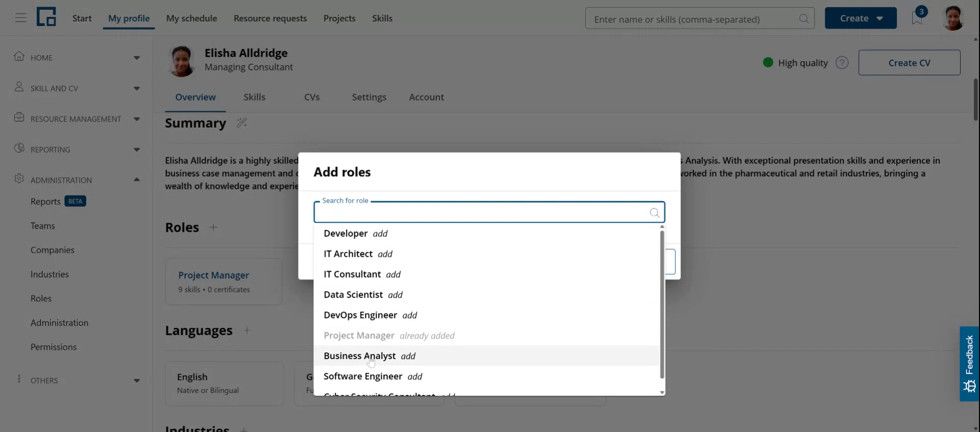Click the Others three-dots icon
Screen dimensions: 980x432
(x=19, y=379)
